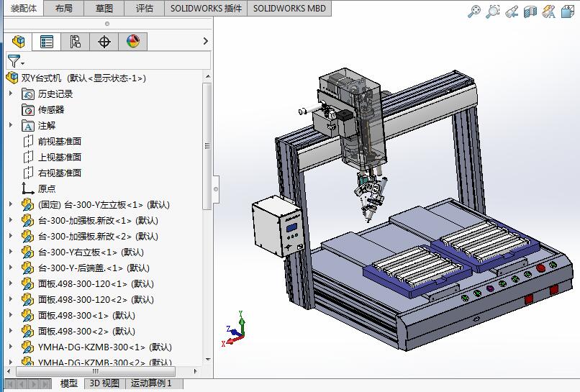The width and height of the screenshot is (580, 392).
Task: Expand the 台-300-Y右立板<1> node
Action: click(11, 252)
